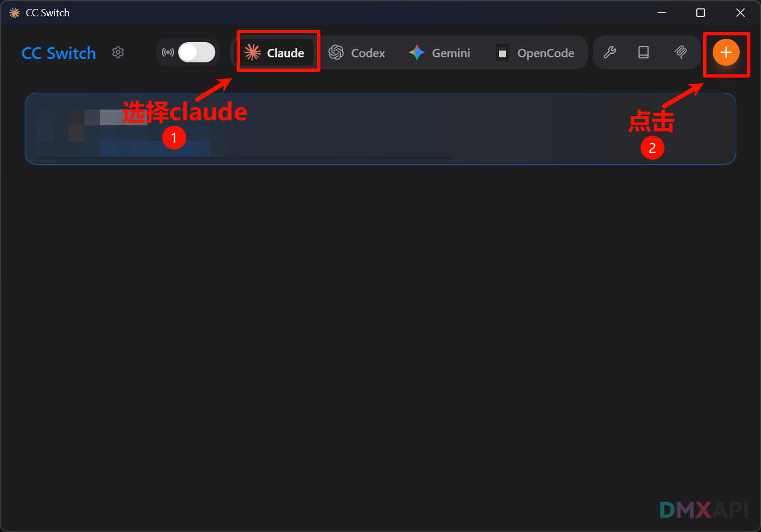Open the book icon panel
Image resolution: width=761 pixels, height=532 pixels.
point(644,52)
